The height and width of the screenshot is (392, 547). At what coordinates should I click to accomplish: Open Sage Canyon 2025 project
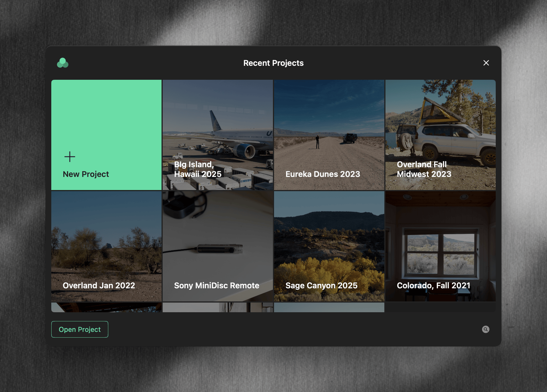(329, 246)
